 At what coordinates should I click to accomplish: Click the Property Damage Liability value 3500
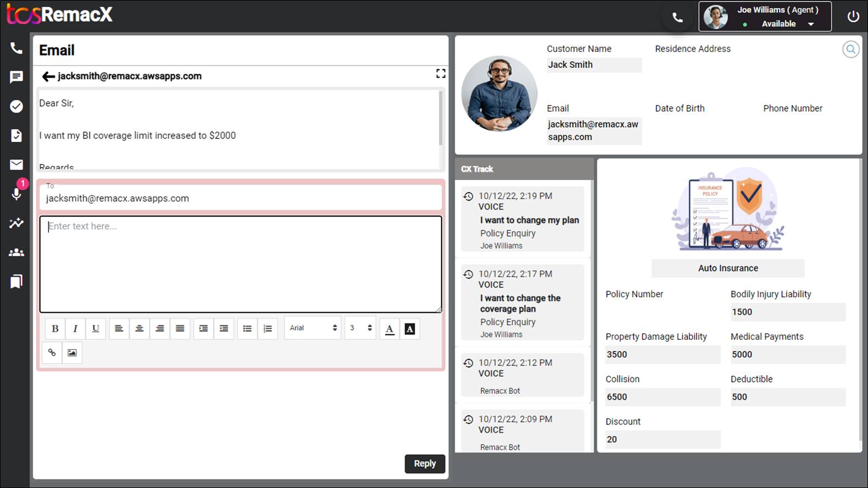[663, 354]
